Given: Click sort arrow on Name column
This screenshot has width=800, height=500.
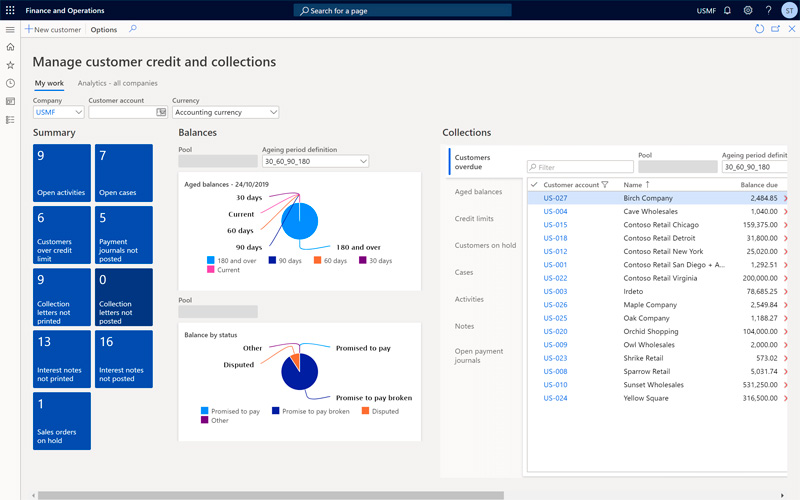Looking at the screenshot, I should tap(647, 185).
